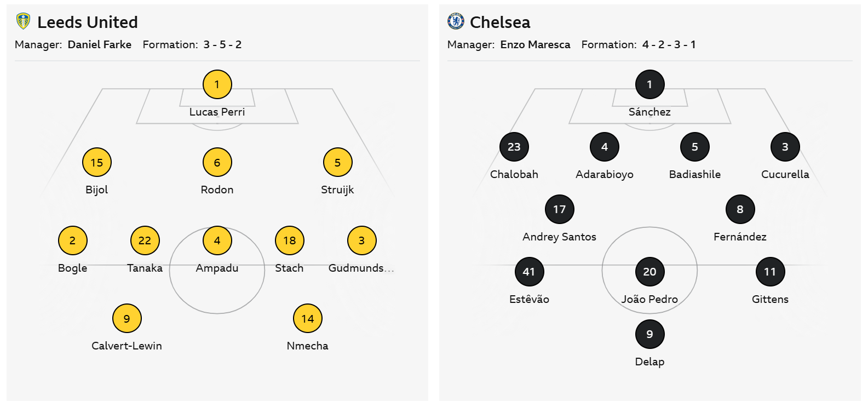Click Chelsea's 4-2-3-1 formation text
Viewport: 868px width, 407px height.
pos(669,45)
